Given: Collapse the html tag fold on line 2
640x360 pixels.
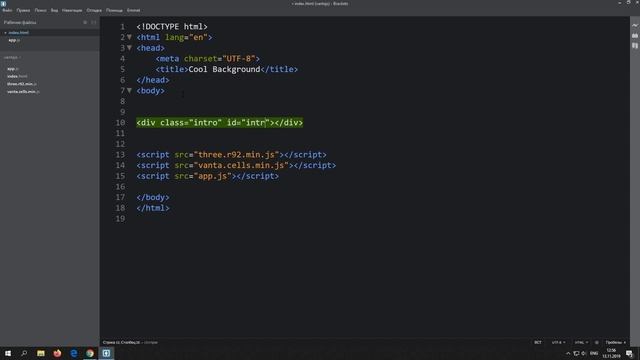Looking at the screenshot, I should [129, 37].
